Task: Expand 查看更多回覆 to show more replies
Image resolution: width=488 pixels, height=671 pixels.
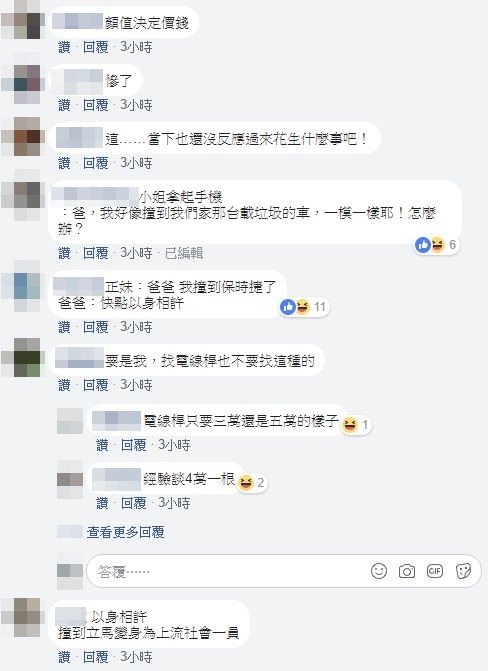Action: click(125, 532)
